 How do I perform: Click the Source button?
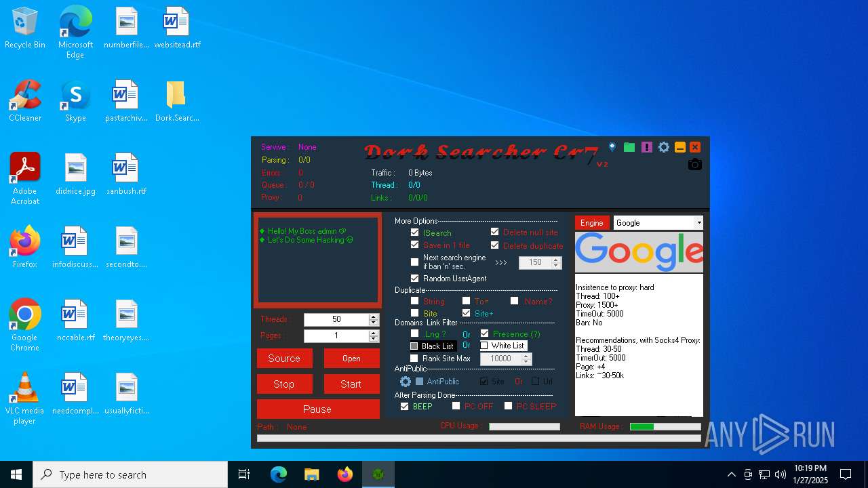(x=284, y=359)
